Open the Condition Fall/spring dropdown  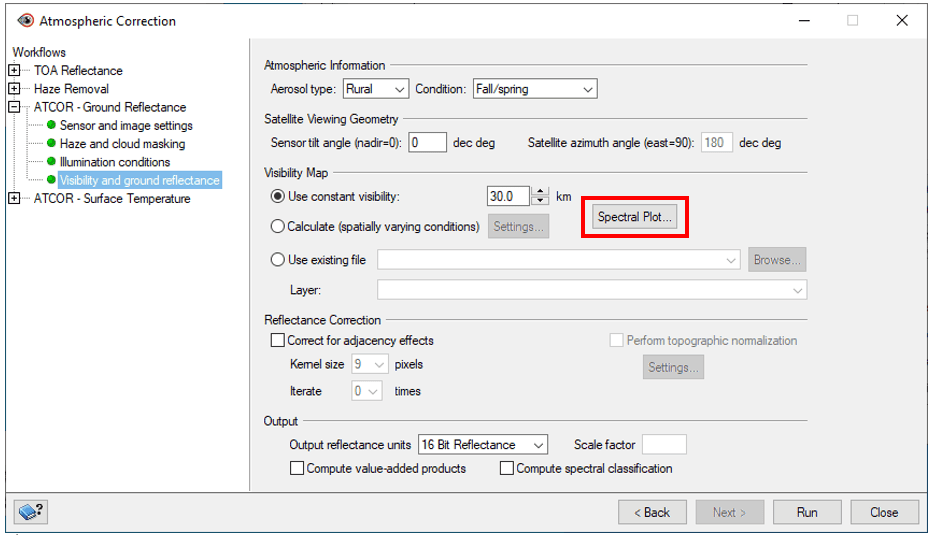coord(535,89)
